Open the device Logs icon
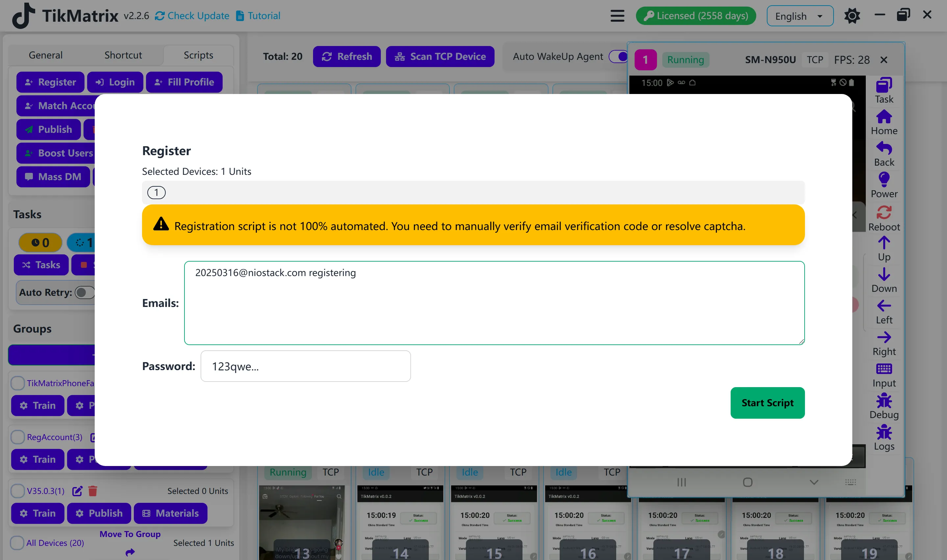The image size is (947, 560). 884,432
